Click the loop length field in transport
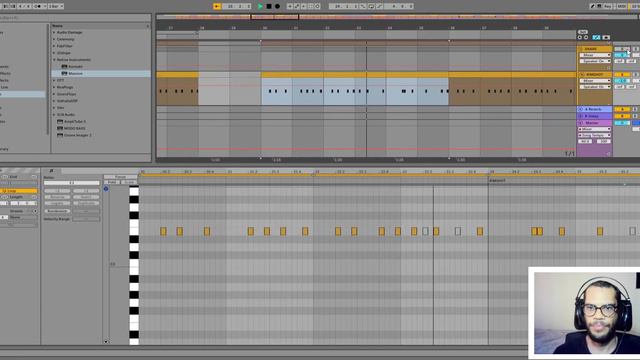This screenshot has height=360, width=640. pos(399,6)
